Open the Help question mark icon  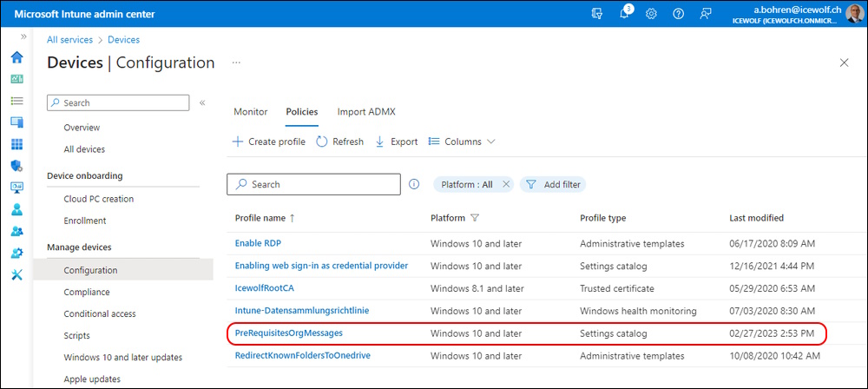(x=678, y=15)
